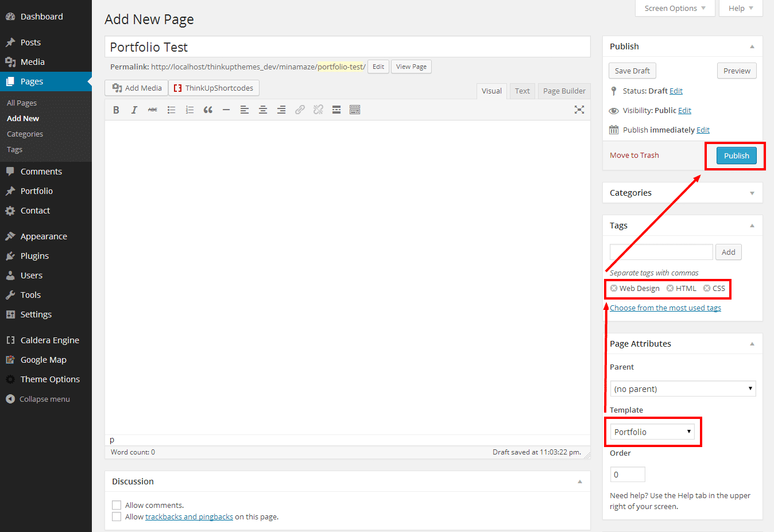Open the Settings menu

(x=46, y=314)
